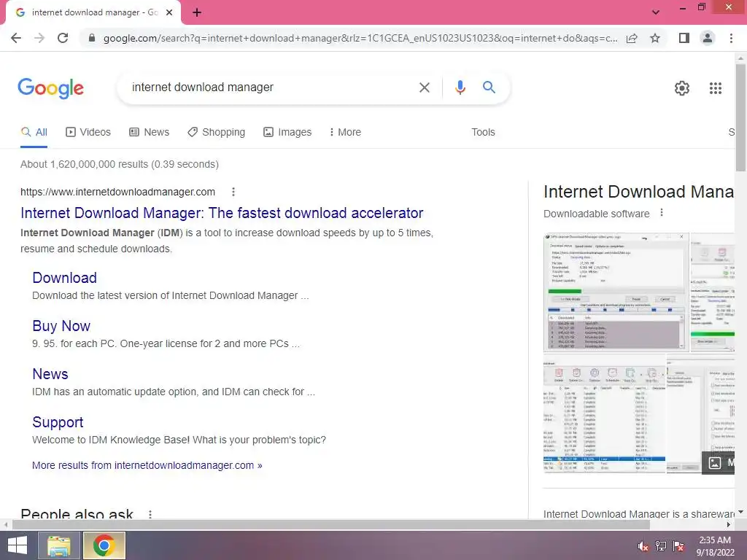Open the News sitelink under result
Viewport: 747px width, 560px height.
point(50,374)
